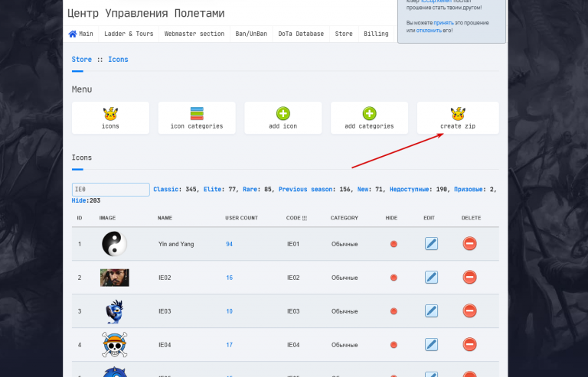Click Store breadcrumb link

82,60
